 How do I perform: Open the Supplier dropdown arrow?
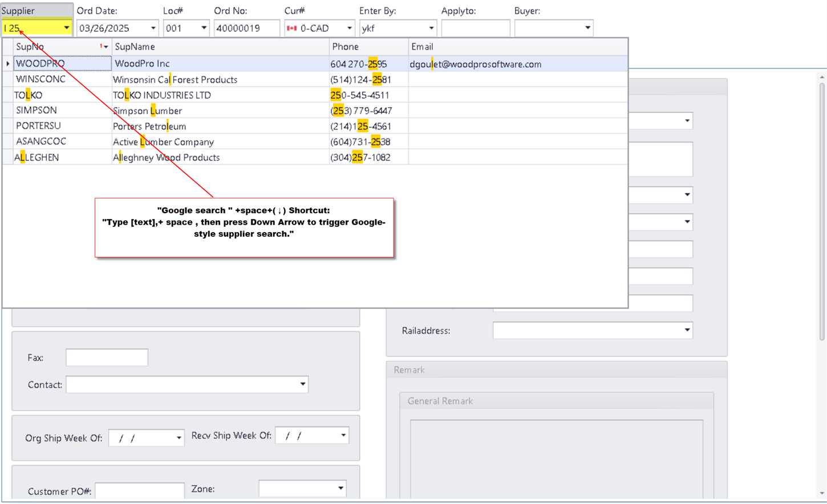point(66,28)
